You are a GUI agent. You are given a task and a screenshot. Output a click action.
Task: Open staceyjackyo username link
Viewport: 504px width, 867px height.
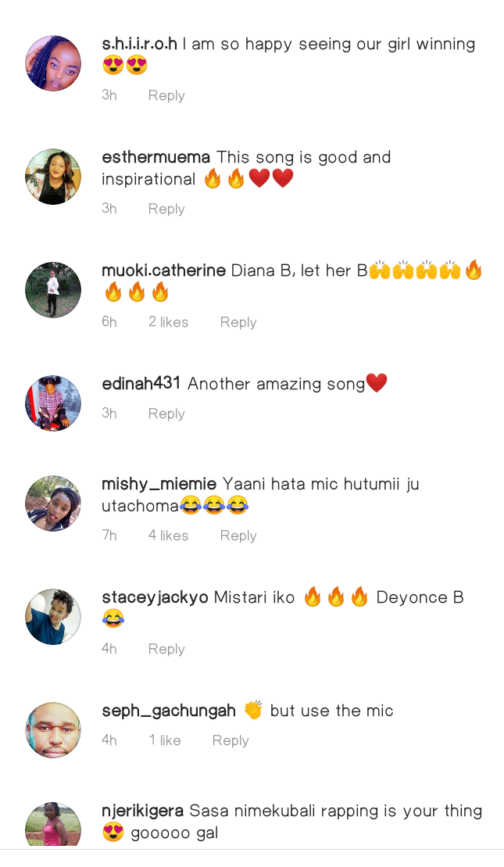[x=155, y=598]
